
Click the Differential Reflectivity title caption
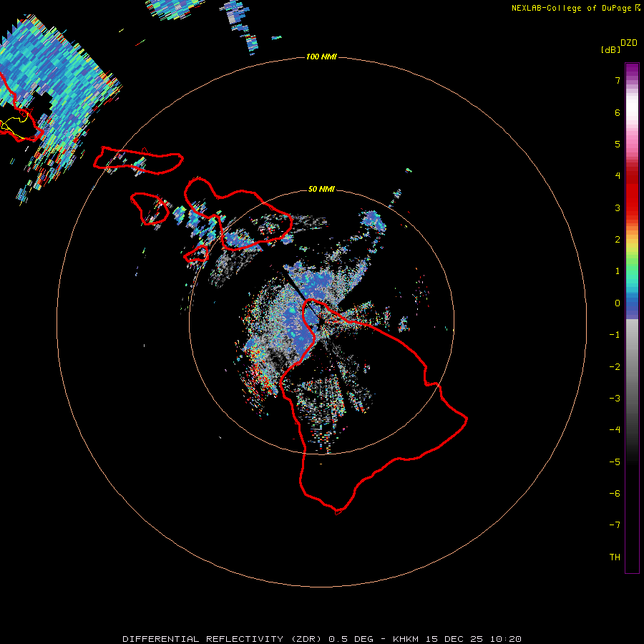tap(322, 639)
